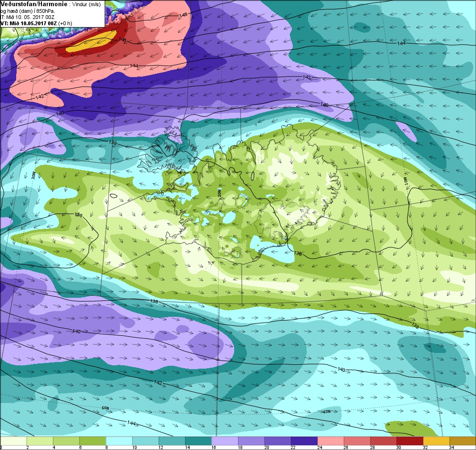Click the legend value '24'
This screenshot has width=476, height=450.
(x=319, y=447)
